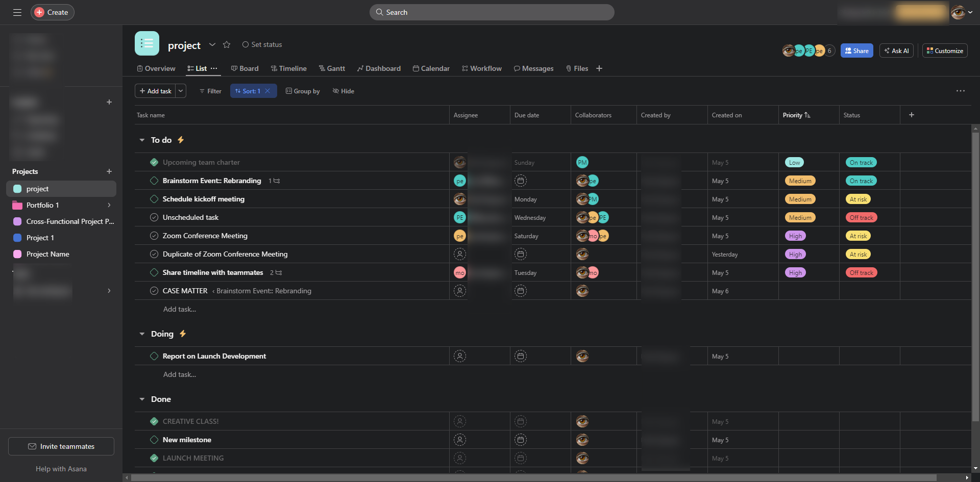The image size is (980, 482).
Task: Open the Add task dropdown arrow
Action: point(181,91)
